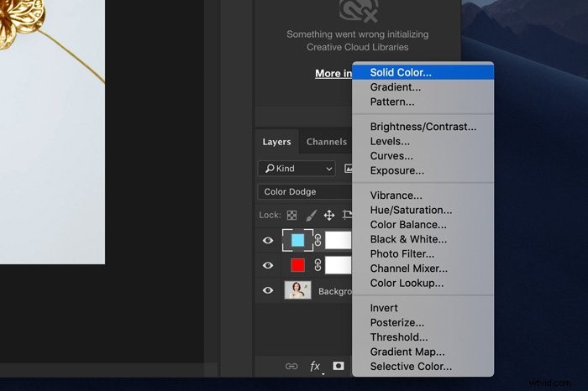The height and width of the screenshot is (391, 588).
Task: Lock image pixels brush icon
Action: click(x=311, y=215)
